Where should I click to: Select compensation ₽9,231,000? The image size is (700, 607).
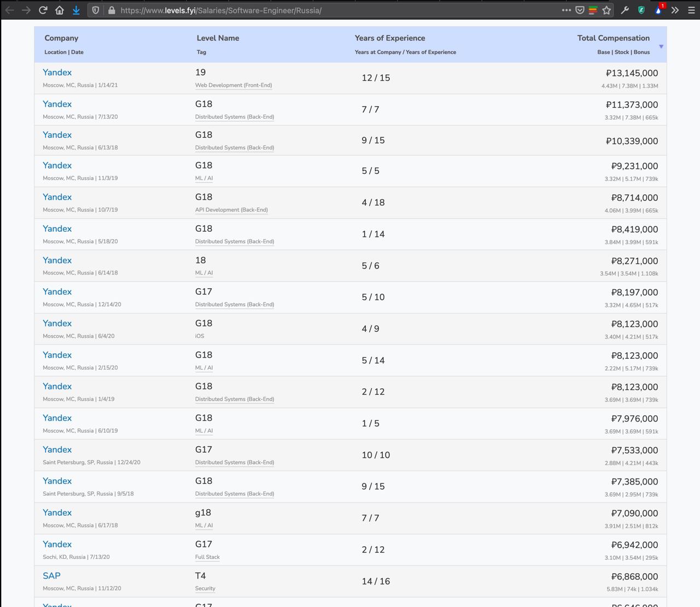(x=634, y=166)
